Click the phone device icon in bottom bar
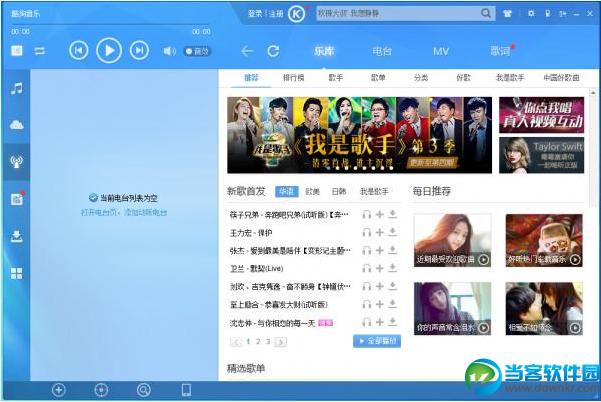This screenshot has height=402, width=601. 186,390
